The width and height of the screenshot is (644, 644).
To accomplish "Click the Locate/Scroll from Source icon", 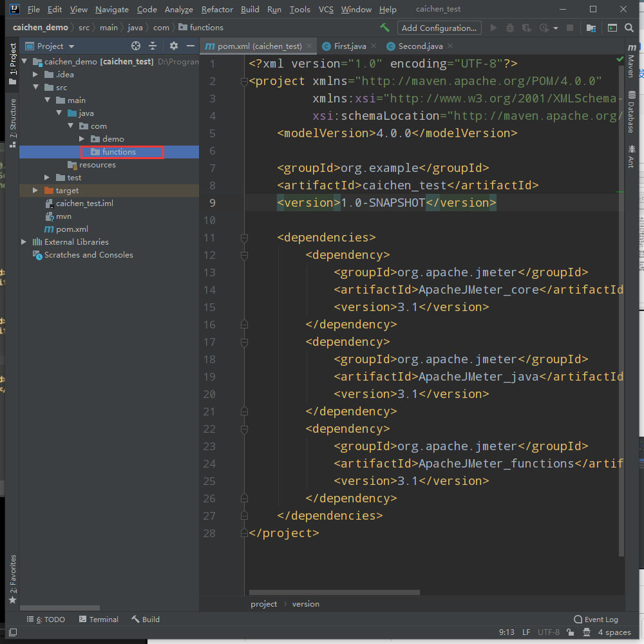I will (x=136, y=46).
